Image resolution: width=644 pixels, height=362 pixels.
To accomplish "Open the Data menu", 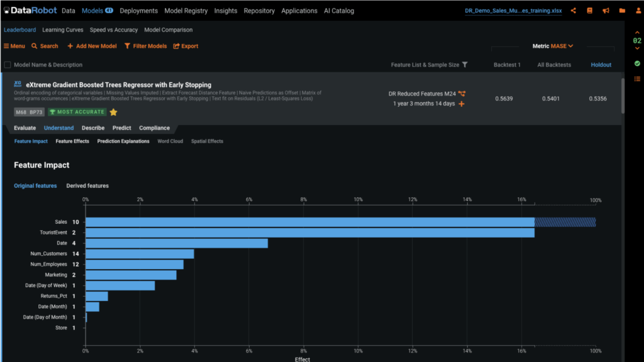I will (68, 11).
